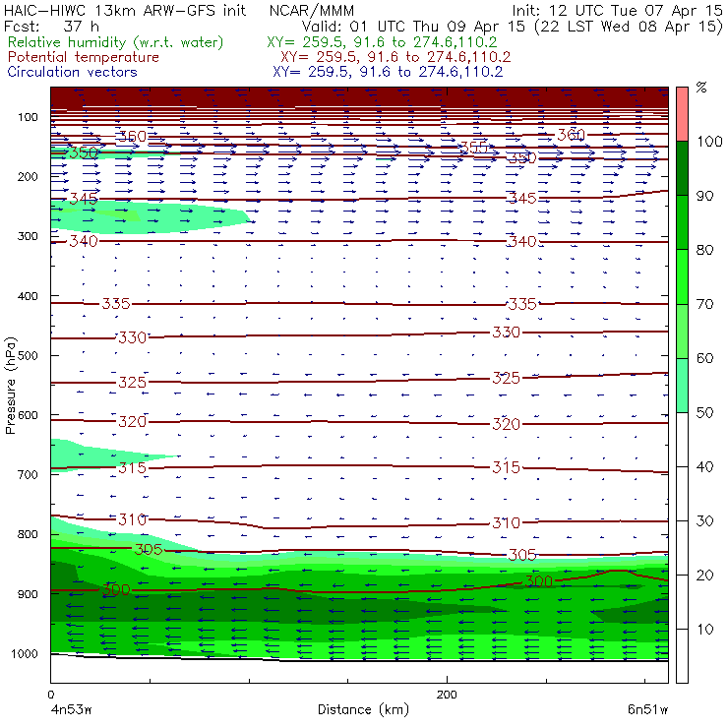Click the pressure axis '200' tick label
Image resolution: width=728 pixels, height=728 pixels.
coord(28,176)
